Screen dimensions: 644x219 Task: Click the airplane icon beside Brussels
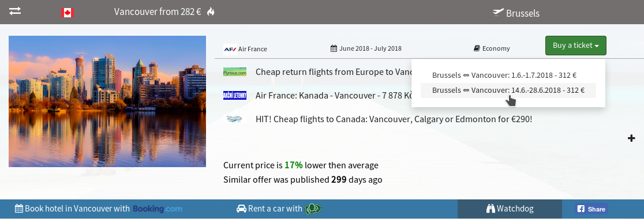click(x=498, y=12)
